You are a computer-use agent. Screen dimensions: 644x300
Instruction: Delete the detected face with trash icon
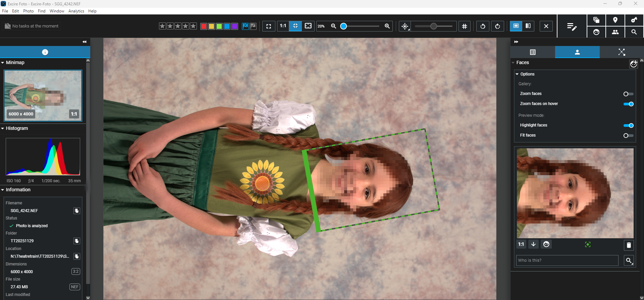click(x=629, y=245)
